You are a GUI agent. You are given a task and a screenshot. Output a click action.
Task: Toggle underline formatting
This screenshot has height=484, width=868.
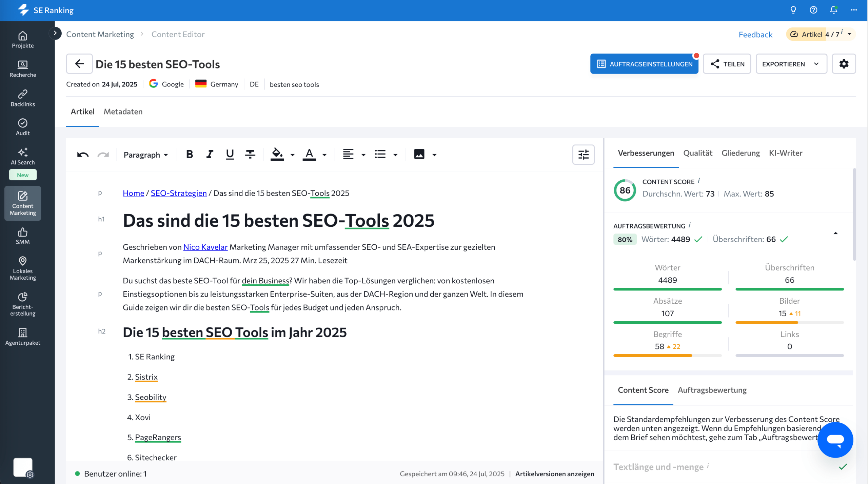point(230,155)
